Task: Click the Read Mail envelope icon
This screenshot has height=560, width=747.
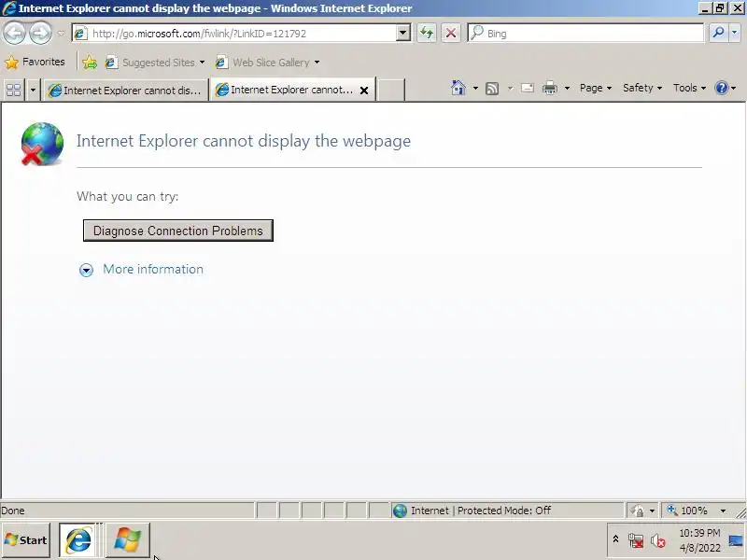Action: tap(528, 88)
